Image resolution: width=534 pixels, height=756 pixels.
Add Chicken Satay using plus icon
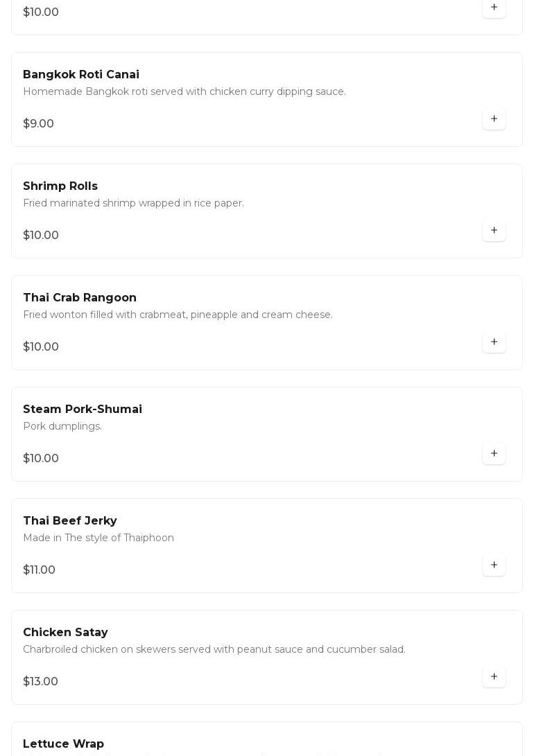(x=494, y=676)
